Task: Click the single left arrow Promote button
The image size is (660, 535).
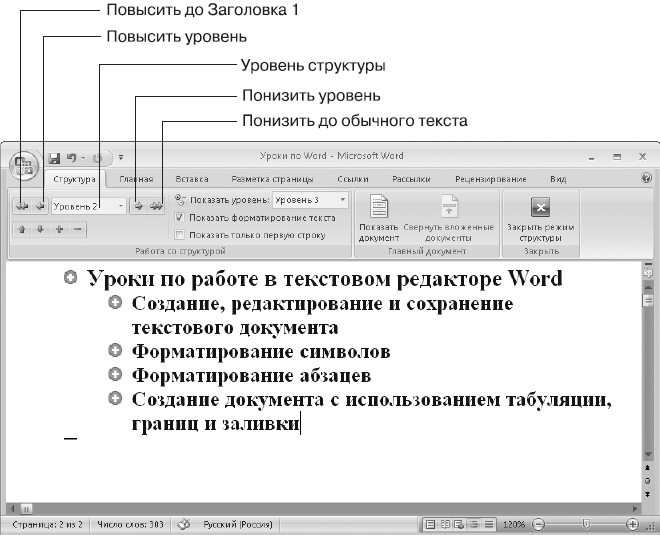Action: pos(40,206)
